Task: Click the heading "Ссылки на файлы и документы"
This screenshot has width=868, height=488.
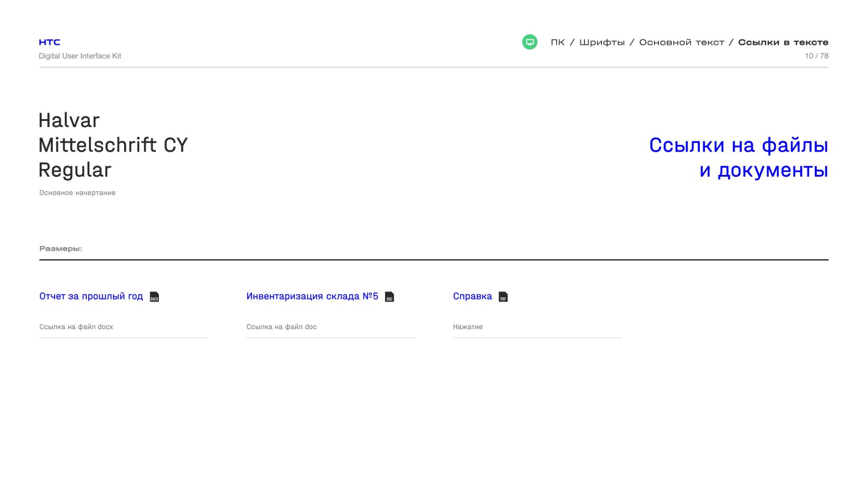Action: (x=739, y=157)
